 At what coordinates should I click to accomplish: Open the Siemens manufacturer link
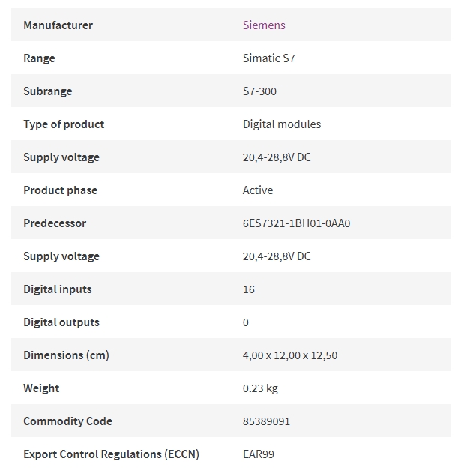point(264,25)
